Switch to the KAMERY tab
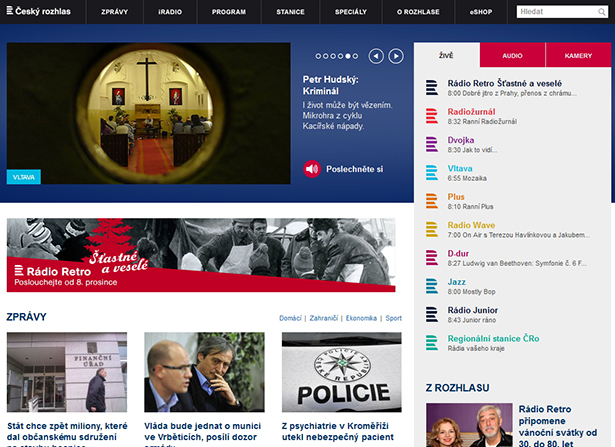 click(x=578, y=55)
